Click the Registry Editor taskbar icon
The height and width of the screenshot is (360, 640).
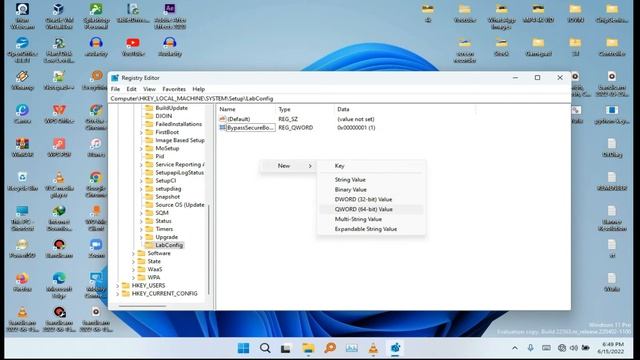pos(395,348)
